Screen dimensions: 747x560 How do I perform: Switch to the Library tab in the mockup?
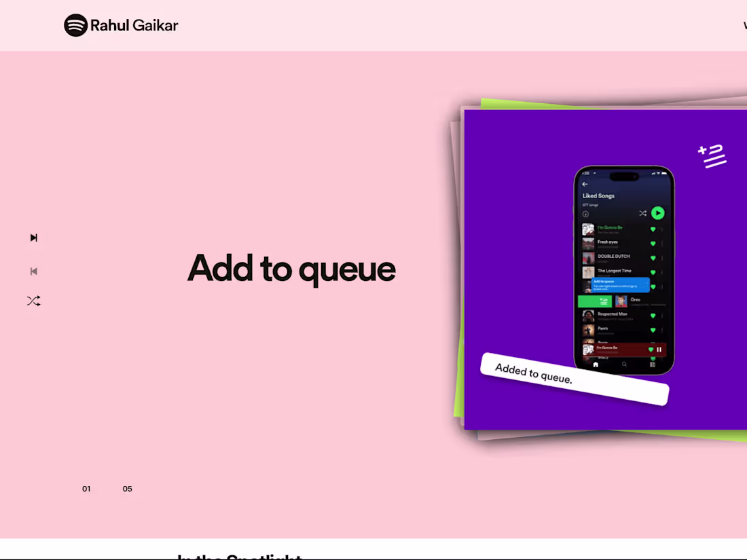[x=651, y=364]
